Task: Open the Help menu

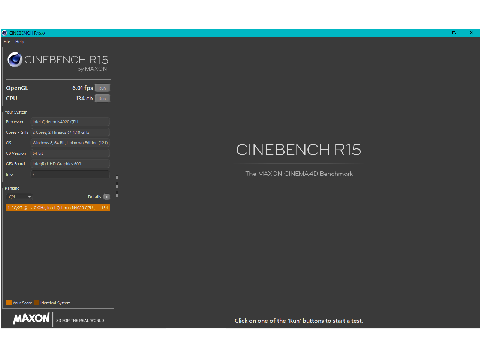Action: point(20,42)
